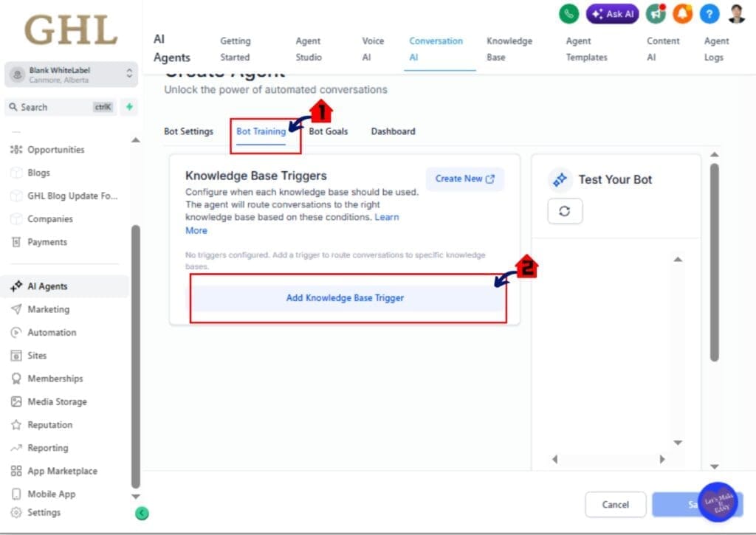Select Marketing in the sidebar
This screenshot has width=756, height=535.
tap(49, 309)
